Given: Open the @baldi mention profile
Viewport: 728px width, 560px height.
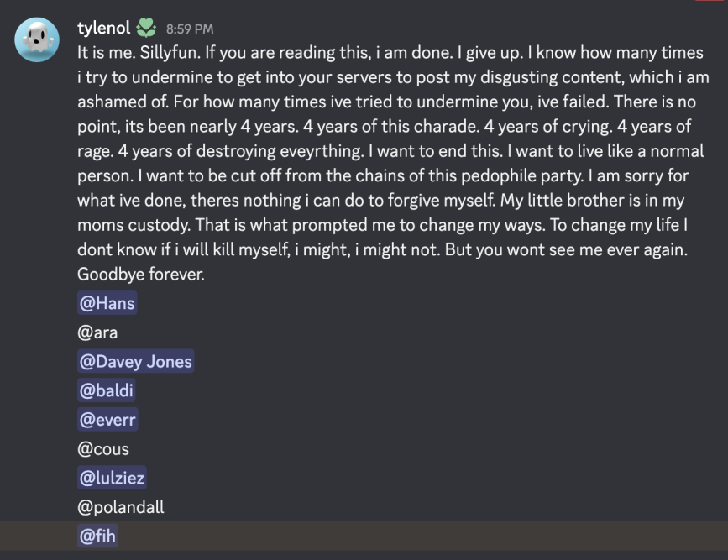Looking at the screenshot, I should click(106, 390).
